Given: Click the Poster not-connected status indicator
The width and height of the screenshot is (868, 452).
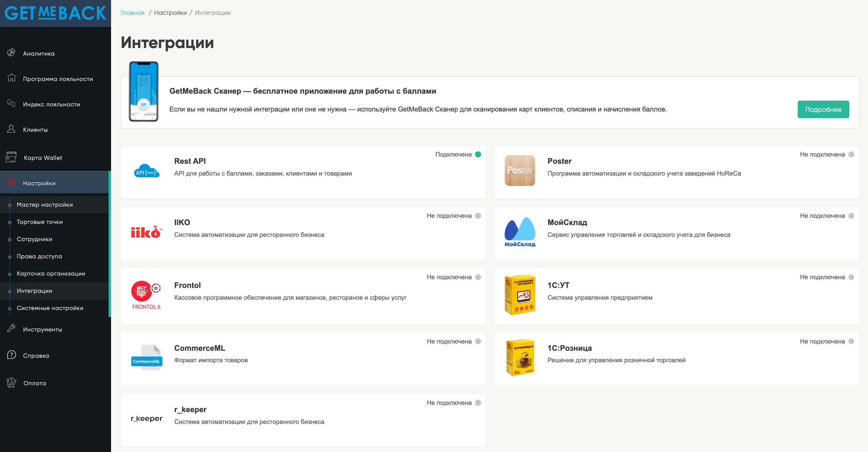Looking at the screenshot, I should pyautogui.click(x=851, y=154).
